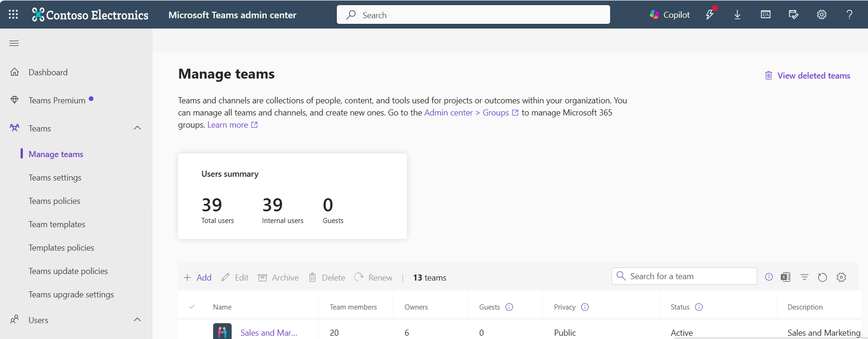Open settings gear in the top header
Screen dimensions: 868x339
tap(822, 15)
